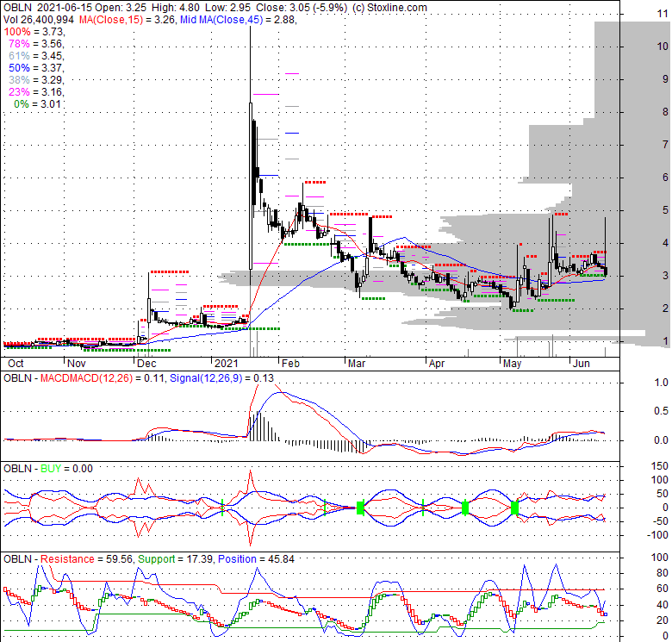Click the 100% = 3.73 Fibonacci level

pyautogui.click(x=34, y=32)
